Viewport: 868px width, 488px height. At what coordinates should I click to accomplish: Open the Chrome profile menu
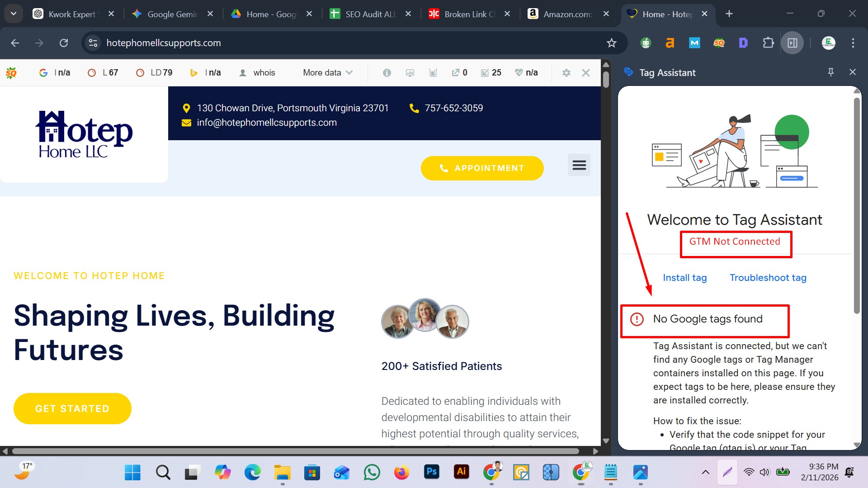click(x=828, y=43)
